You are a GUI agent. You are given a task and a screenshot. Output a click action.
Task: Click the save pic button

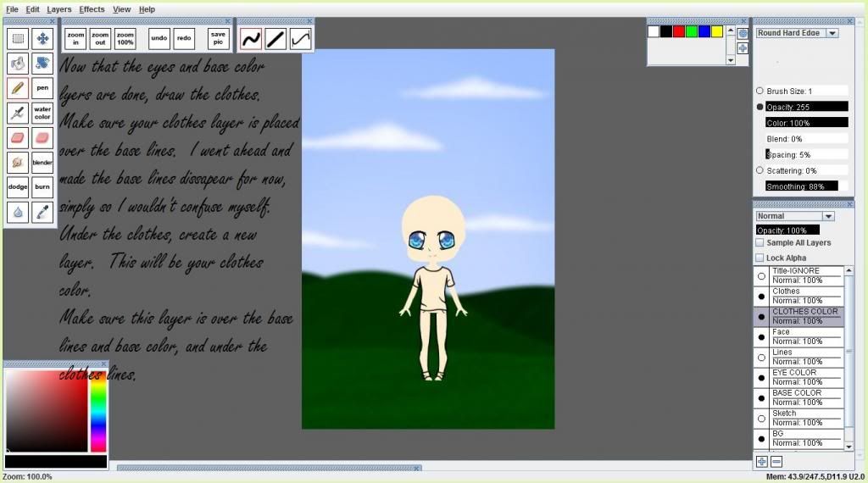coord(219,38)
